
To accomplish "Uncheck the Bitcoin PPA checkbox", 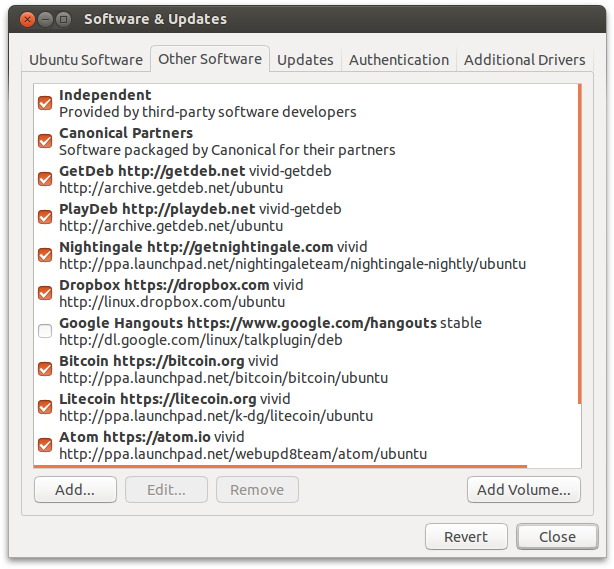I will 45,369.
